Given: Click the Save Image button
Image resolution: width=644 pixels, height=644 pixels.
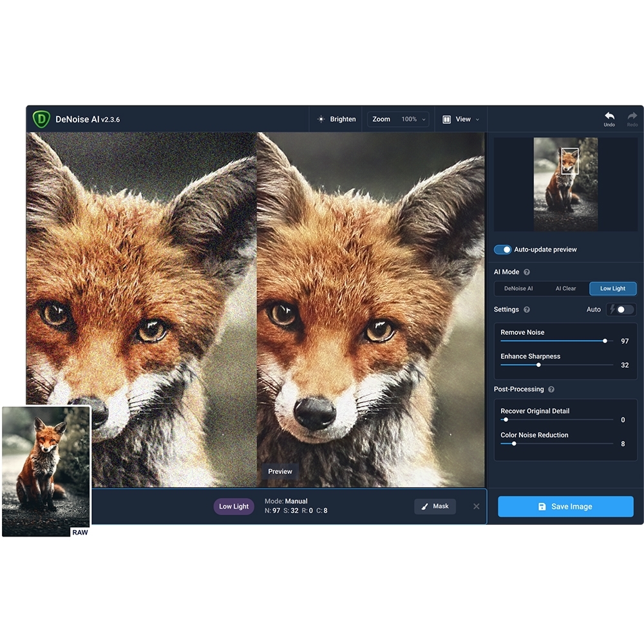Looking at the screenshot, I should [565, 507].
